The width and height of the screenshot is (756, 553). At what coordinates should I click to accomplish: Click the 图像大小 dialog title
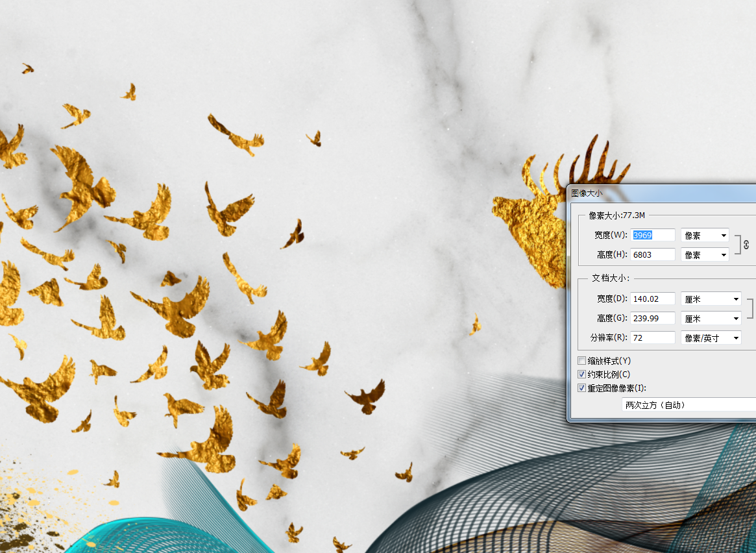[x=587, y=193]
